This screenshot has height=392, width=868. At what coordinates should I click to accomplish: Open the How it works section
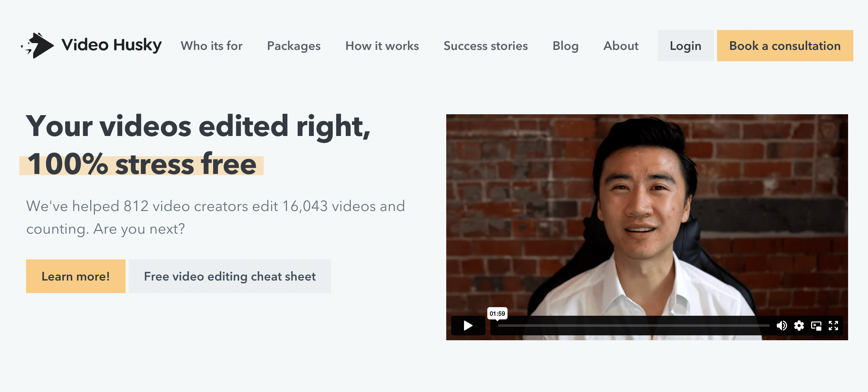pyautogui.click(x=382, y=46)
